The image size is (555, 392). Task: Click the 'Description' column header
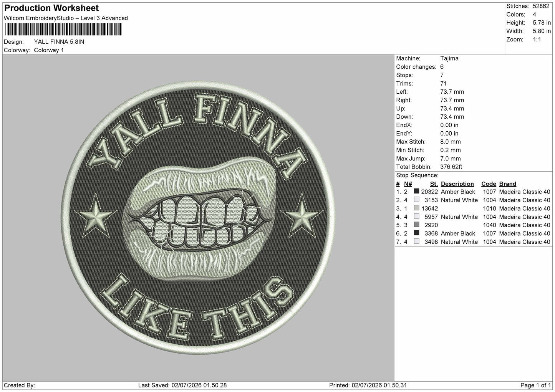tap(457, 184)
